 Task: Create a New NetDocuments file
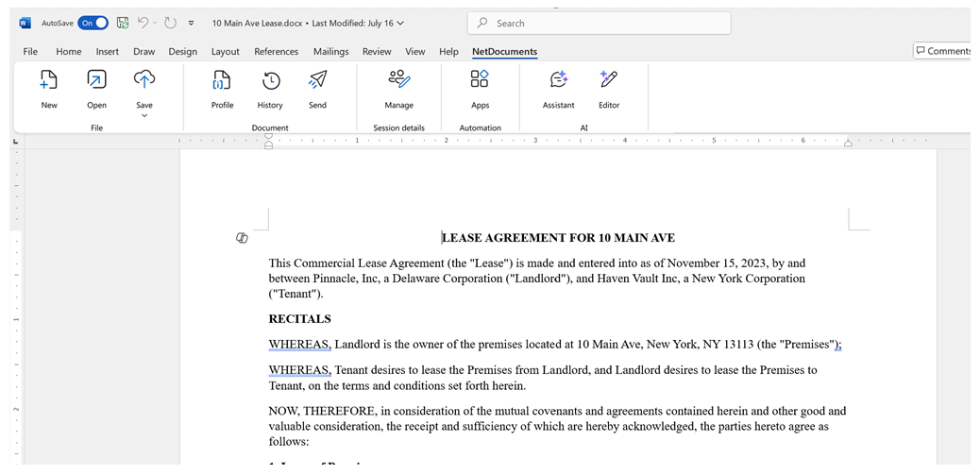point(49,90)
